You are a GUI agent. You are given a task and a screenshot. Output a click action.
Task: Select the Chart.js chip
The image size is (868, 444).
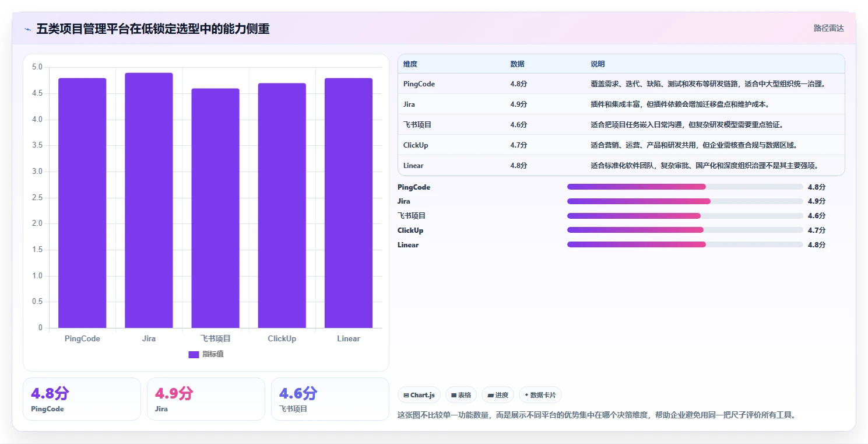coord(419,395)
